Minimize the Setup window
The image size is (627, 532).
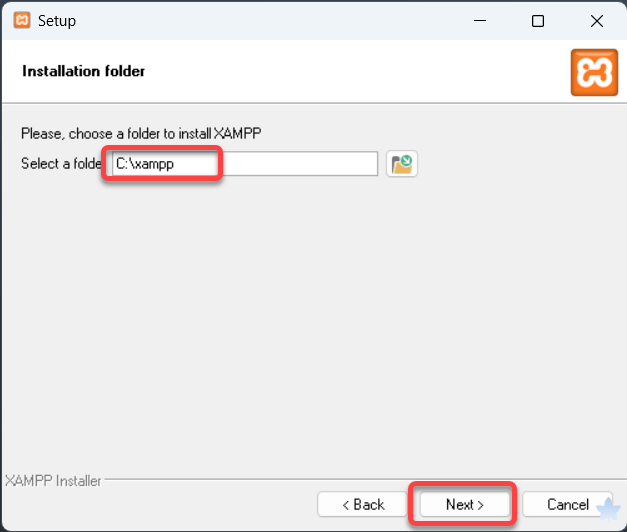pyautogui.click(x=480, y=21)
